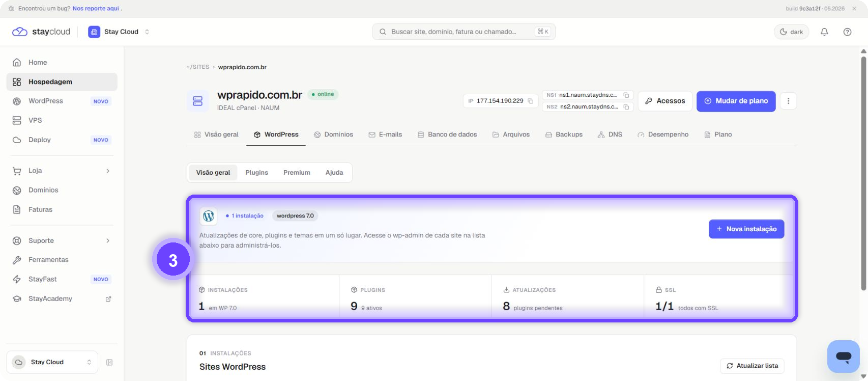Click the server icon beside wprapido.com.br

click(198, 101)
